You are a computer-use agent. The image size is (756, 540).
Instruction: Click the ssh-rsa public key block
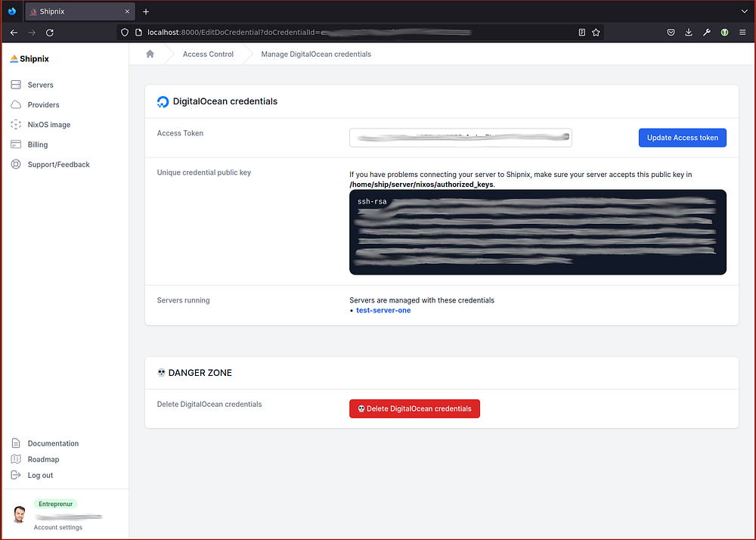[x=538, y=232]
